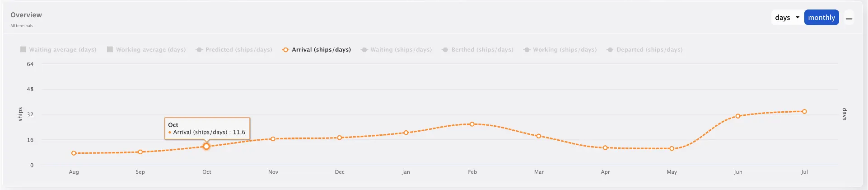Viewport: 868px width, 190px height.
Task: Click the May arrival data point
Action: 672,149
